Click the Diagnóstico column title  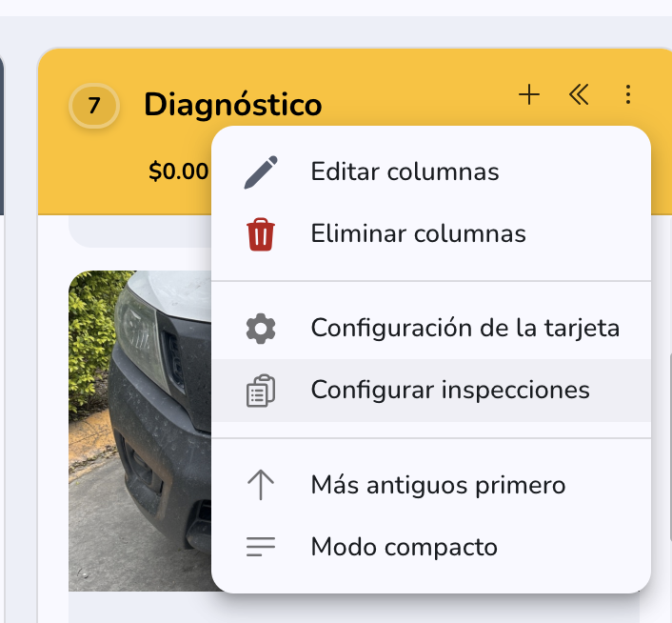[x=232, y=105]
